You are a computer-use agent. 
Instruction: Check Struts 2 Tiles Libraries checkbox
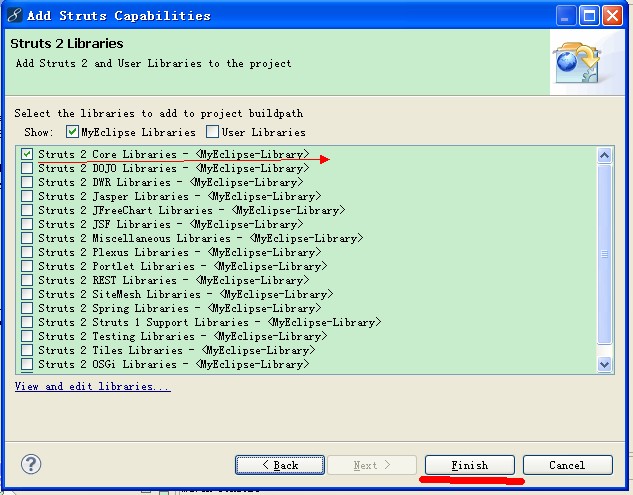tap(27, 350)
